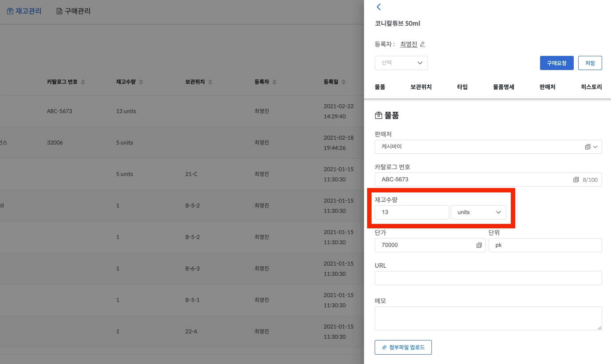Switch to the 구매관리 tab

74,11
